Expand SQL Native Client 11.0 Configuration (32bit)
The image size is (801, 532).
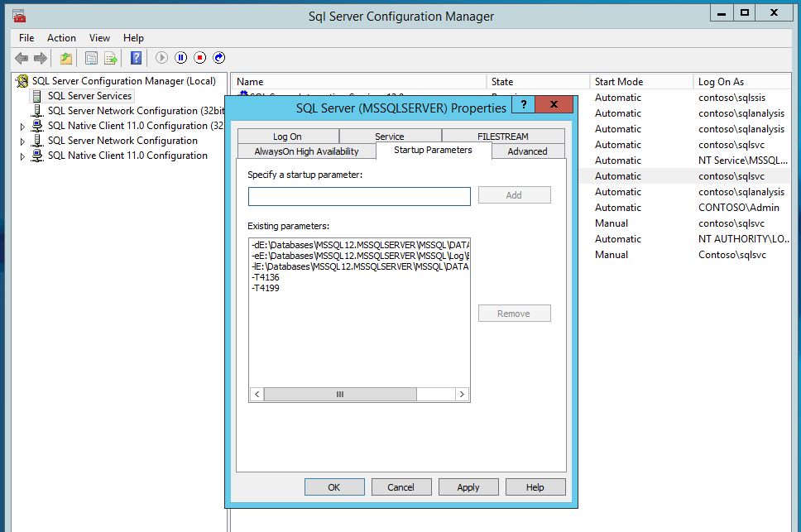(22, 126)
